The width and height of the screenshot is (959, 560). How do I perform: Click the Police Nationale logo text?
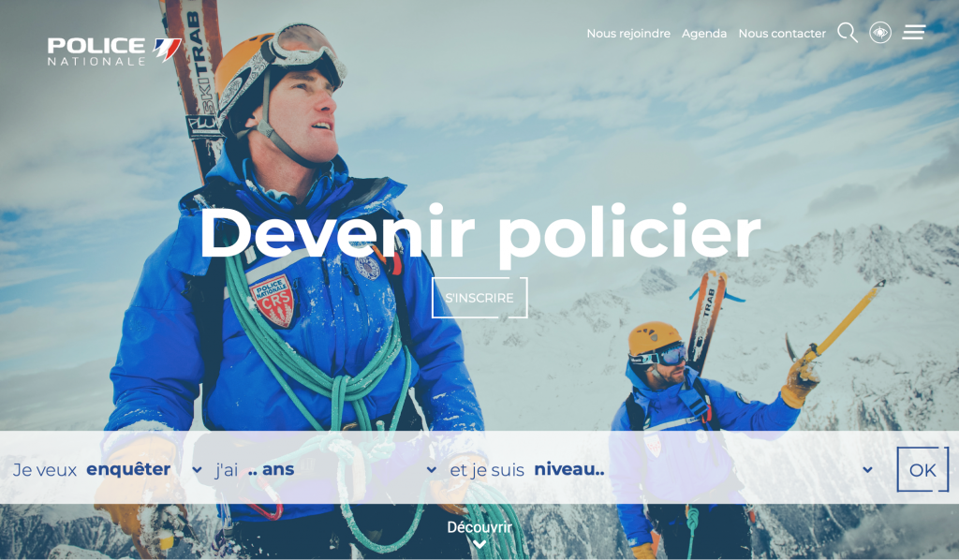pos(96,52)
